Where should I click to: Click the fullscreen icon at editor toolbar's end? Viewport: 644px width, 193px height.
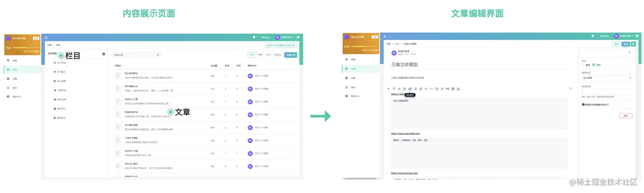point(570,89)
